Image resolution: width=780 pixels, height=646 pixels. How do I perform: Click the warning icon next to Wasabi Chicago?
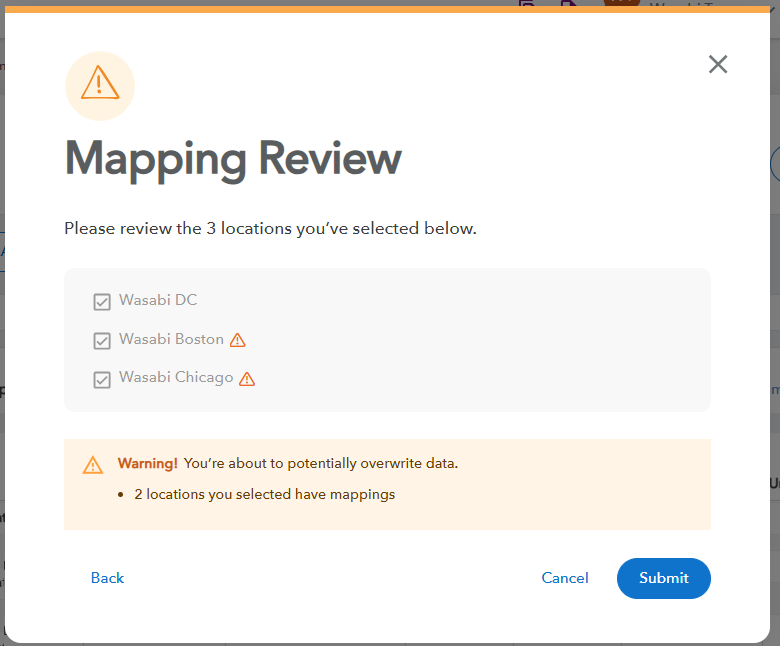pyautogui.click(x=247, y=379)
